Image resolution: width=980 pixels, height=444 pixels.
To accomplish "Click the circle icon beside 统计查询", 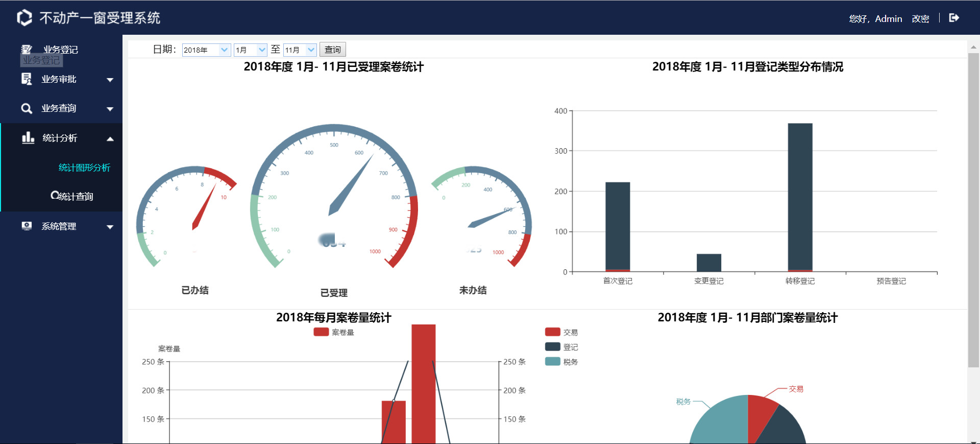I will click(x=55, y=195).
